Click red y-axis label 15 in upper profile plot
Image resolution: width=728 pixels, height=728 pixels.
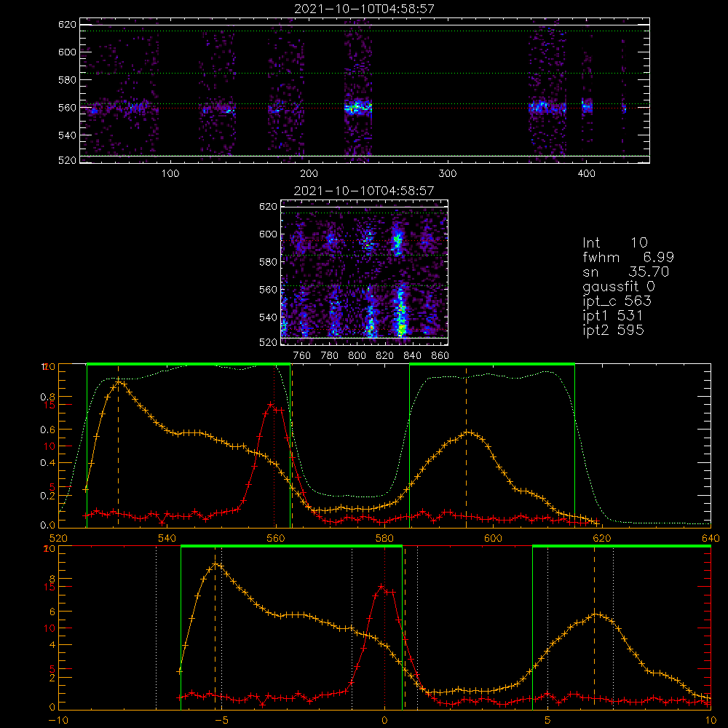[50, 405]
